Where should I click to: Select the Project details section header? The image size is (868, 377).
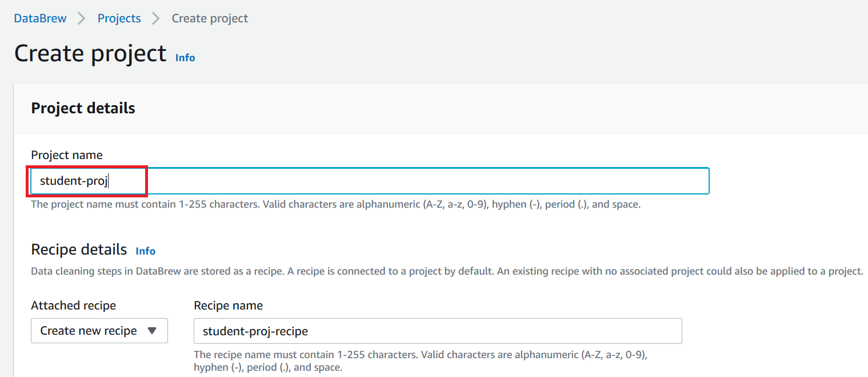coord(83,108)
